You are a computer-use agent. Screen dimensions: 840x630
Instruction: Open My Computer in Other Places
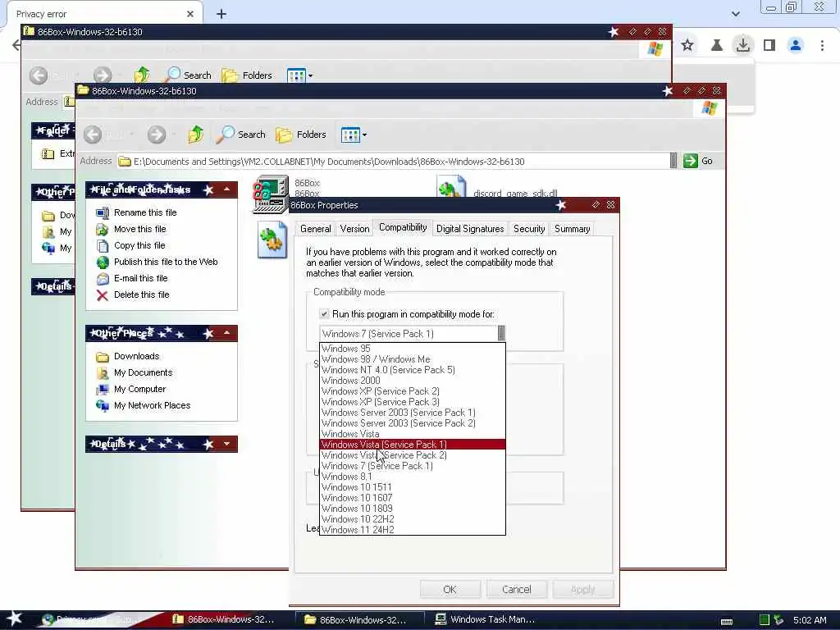(131, 389)
